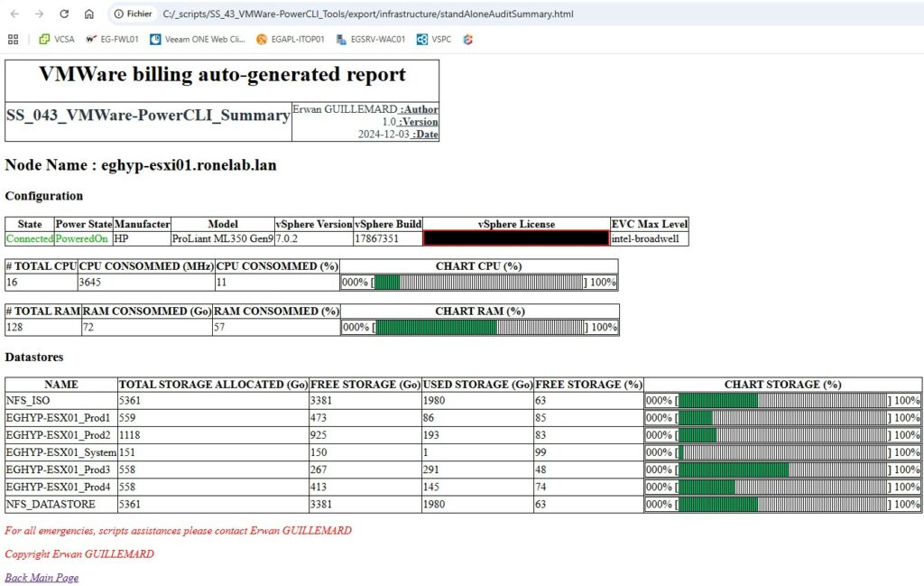Viewport: 924px width, 586px height.
Task: Click the browser back arrow
Action: click(14, 14)
